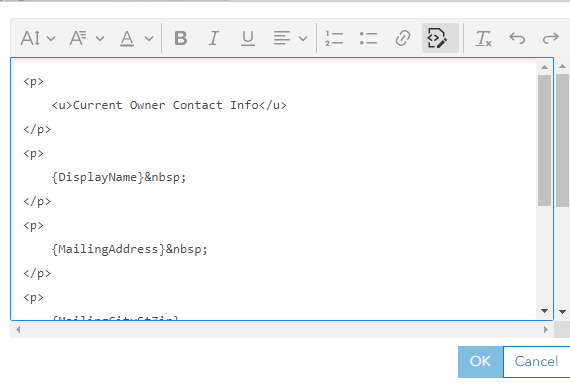Undo the last edit
570x389 pixels.
pyautogui.click(x=517, y=38)
